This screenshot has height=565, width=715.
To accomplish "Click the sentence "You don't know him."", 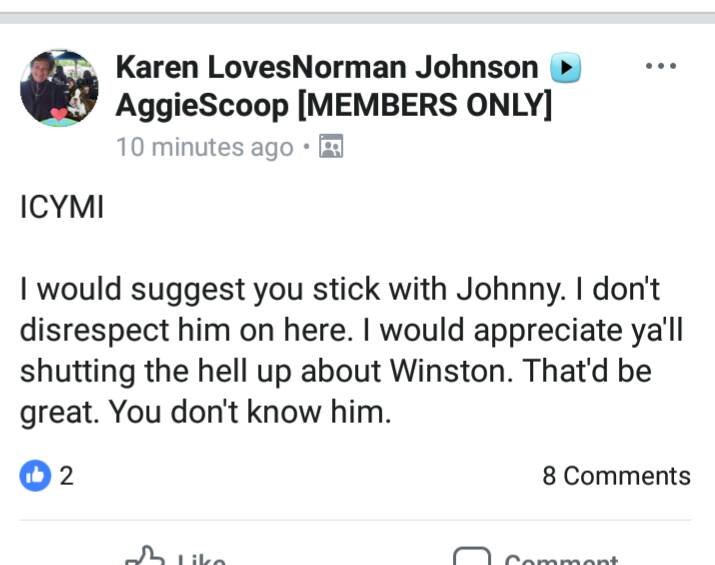I will coord(248,412).
